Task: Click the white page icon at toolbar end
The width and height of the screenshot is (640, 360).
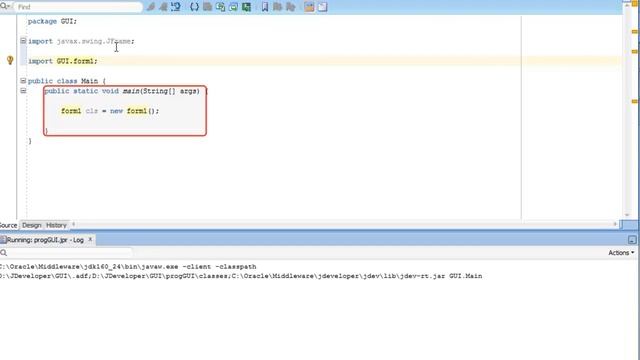Action: point(322,7)
